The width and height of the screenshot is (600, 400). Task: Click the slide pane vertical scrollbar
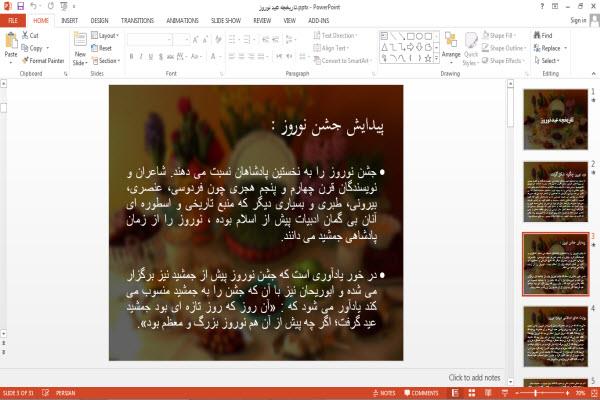(510, 230)
